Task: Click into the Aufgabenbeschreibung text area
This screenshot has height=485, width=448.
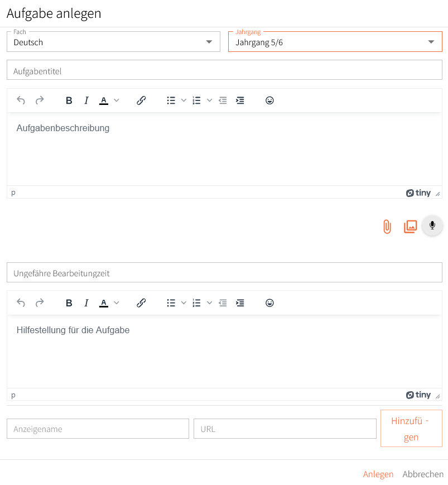Action: [x=224, y=149]
